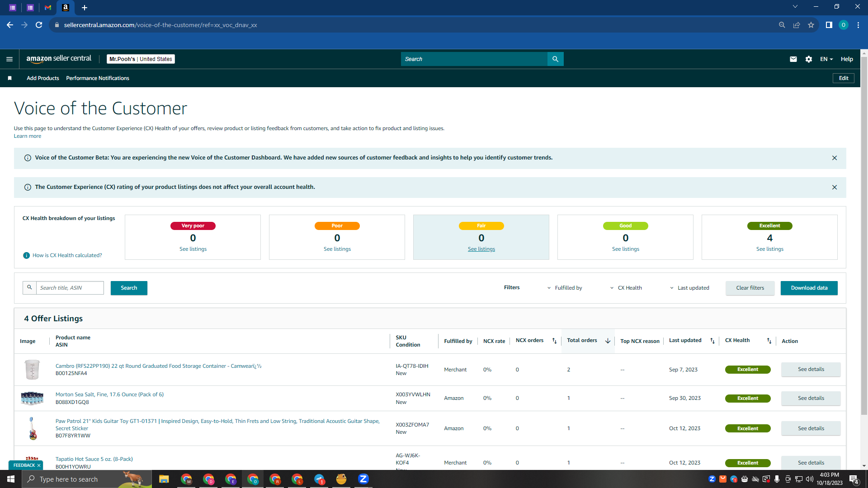
Task: Sort by NCX orders column arrows
Action: (x=555, y=341)
